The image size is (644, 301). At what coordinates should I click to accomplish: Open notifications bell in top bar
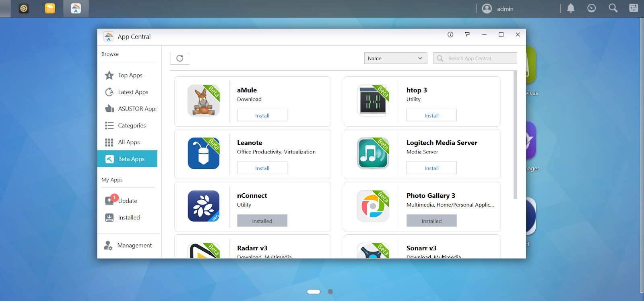[x=571, y=8]
